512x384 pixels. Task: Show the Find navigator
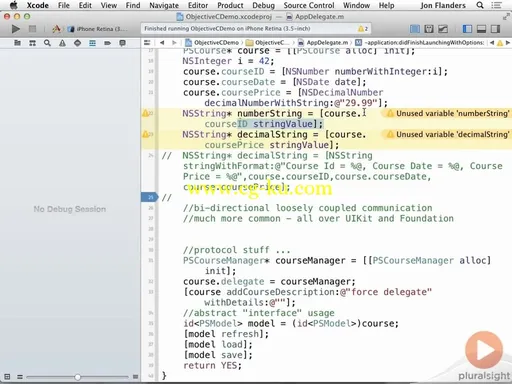pyautogui.click(x=47, y=43)
